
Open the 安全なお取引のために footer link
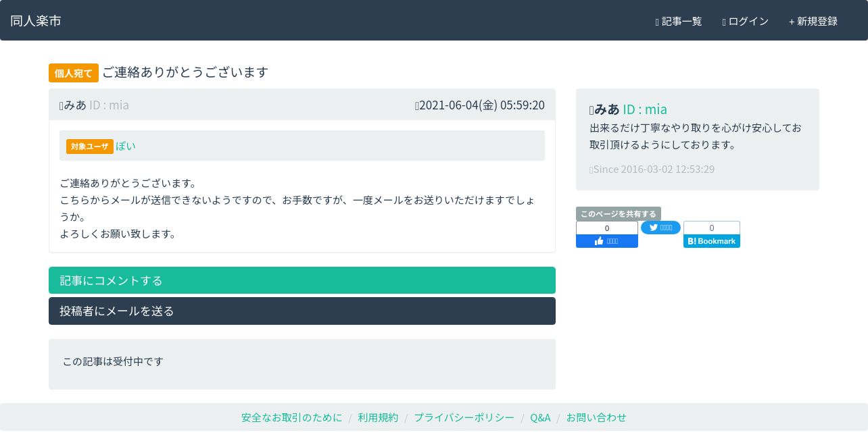292,417
